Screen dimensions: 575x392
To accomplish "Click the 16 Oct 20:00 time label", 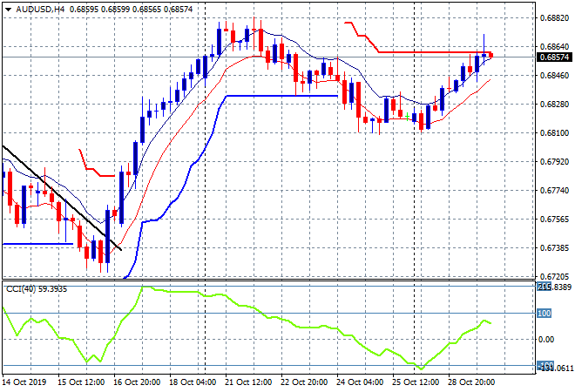I will (137, 382).
